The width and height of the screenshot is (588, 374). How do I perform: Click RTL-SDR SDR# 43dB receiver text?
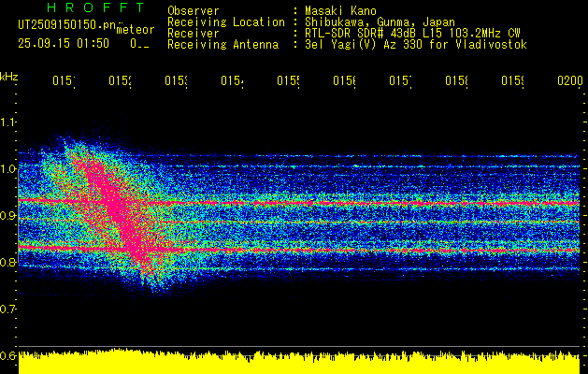[412, 34]
